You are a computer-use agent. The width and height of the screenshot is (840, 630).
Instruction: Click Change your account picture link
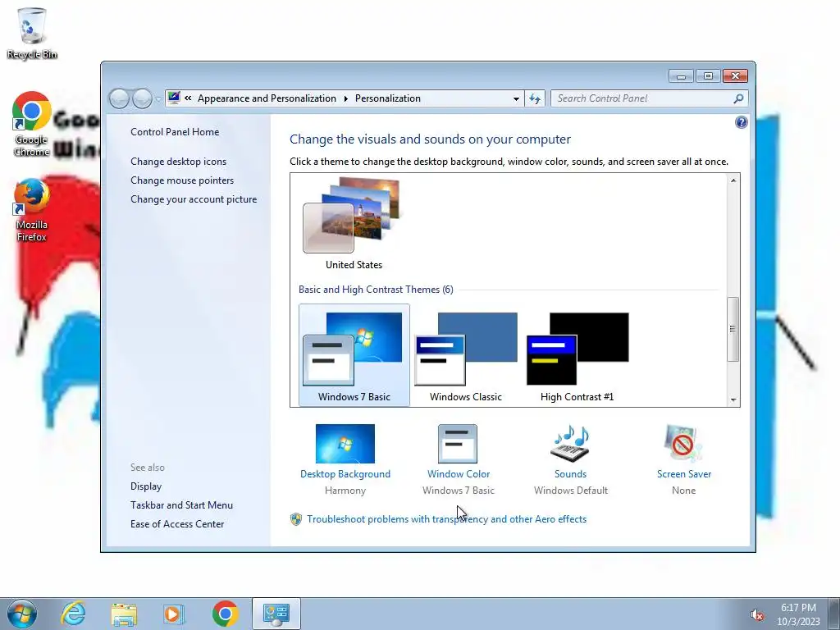(194, 199)
